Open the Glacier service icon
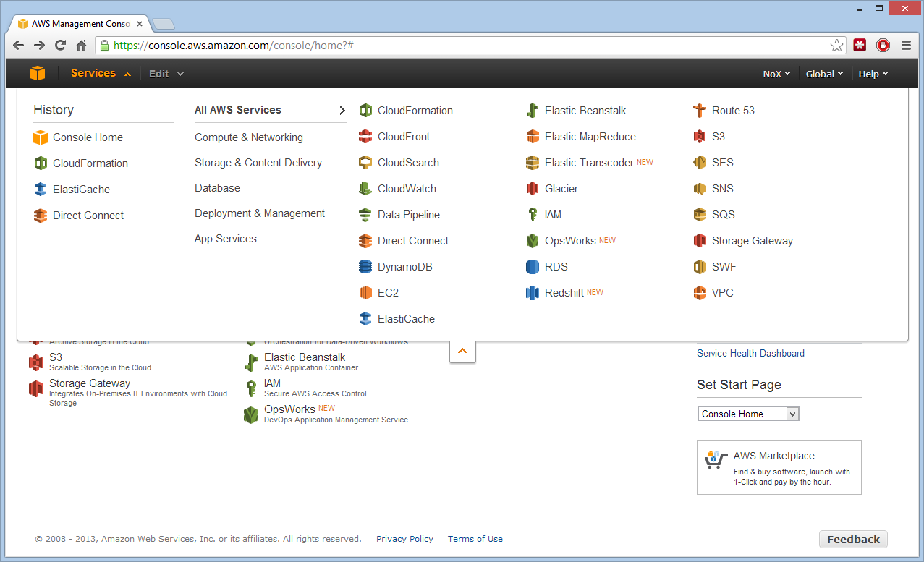924x562 pixels. [533, 189]
